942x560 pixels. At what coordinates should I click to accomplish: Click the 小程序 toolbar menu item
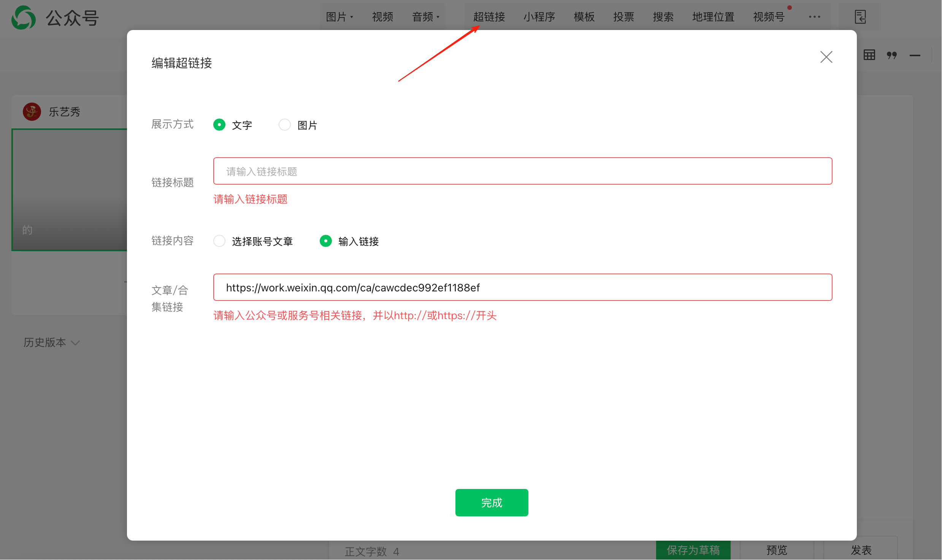click(x=539, y=17)
